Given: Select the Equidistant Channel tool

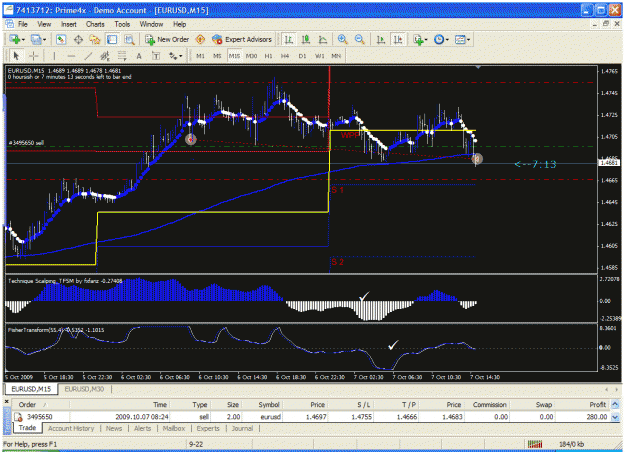Looking at the screenshot, I should (x=105, y=56).
